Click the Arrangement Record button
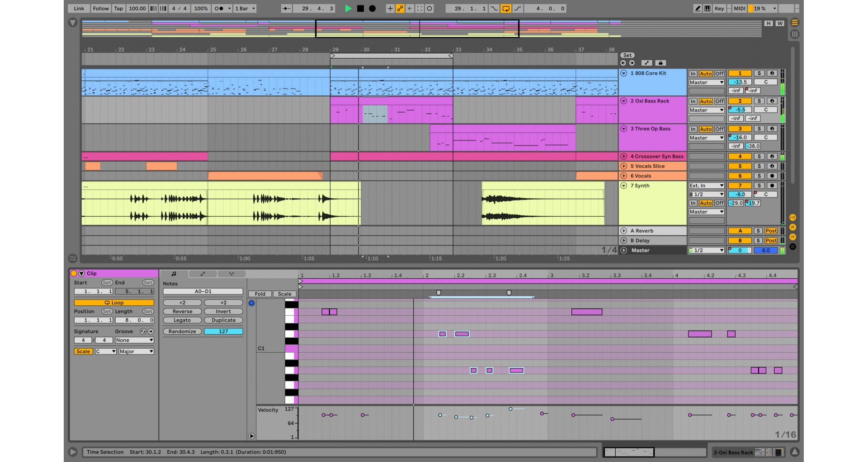The height and width of the screenshot is (462, 868). tap(373, 9)
